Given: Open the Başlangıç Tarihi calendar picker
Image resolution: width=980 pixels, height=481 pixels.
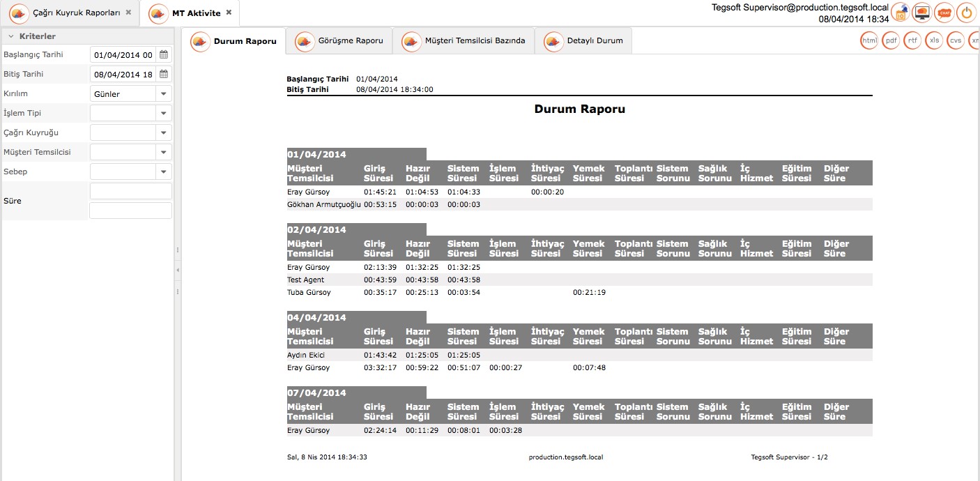Looking at the screenshot, I should 164,54.
